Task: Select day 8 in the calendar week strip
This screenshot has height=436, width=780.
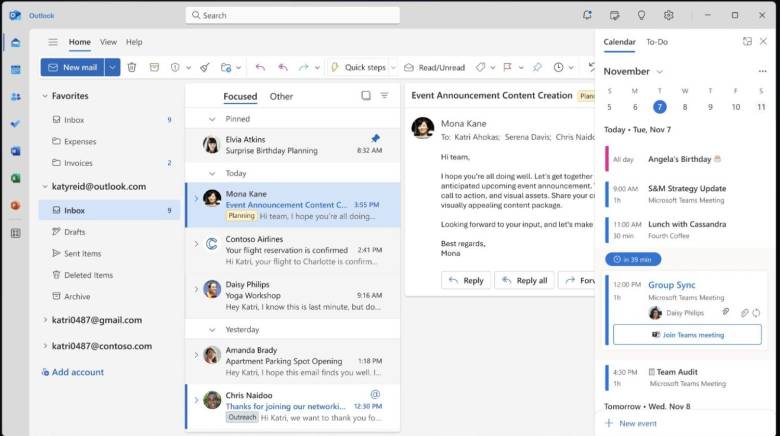Action: 685,107
